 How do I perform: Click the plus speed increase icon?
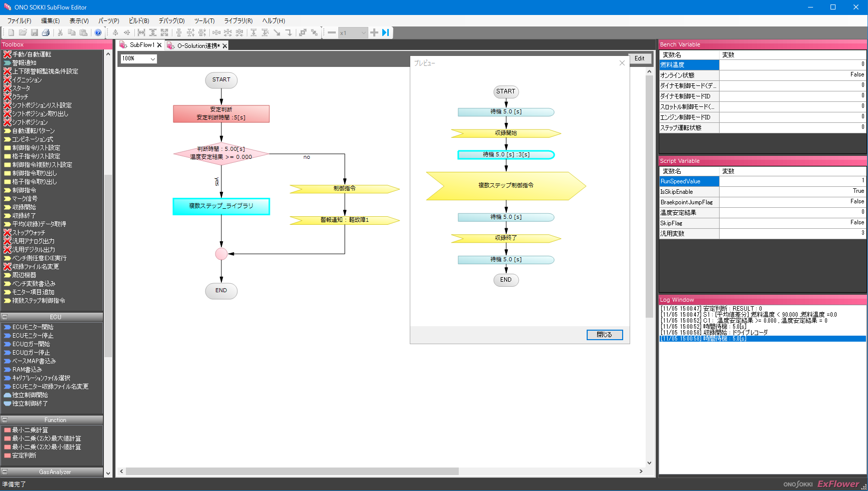374,32
